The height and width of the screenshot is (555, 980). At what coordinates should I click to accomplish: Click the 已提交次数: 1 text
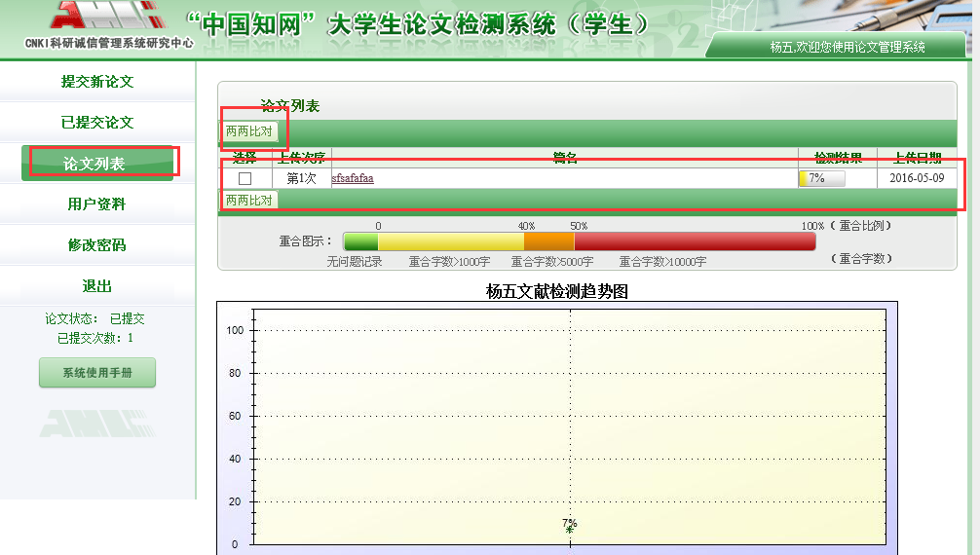[x=95, y=338]
